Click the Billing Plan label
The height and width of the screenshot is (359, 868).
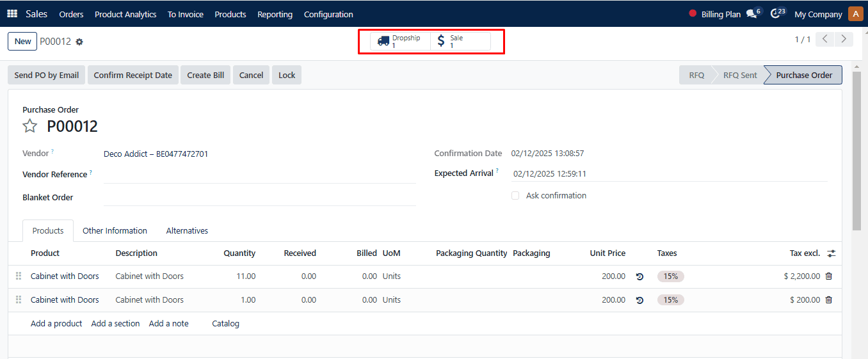721,14
